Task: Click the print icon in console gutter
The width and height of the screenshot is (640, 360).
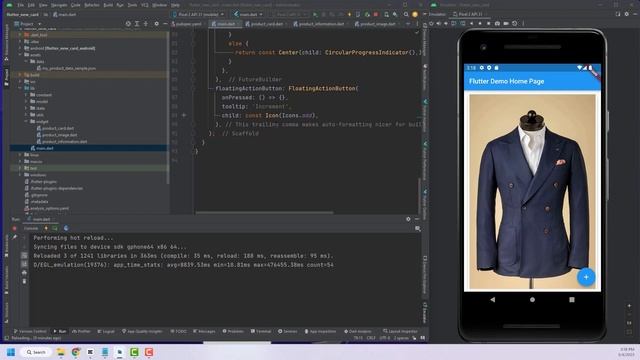Action: [24, 272]
